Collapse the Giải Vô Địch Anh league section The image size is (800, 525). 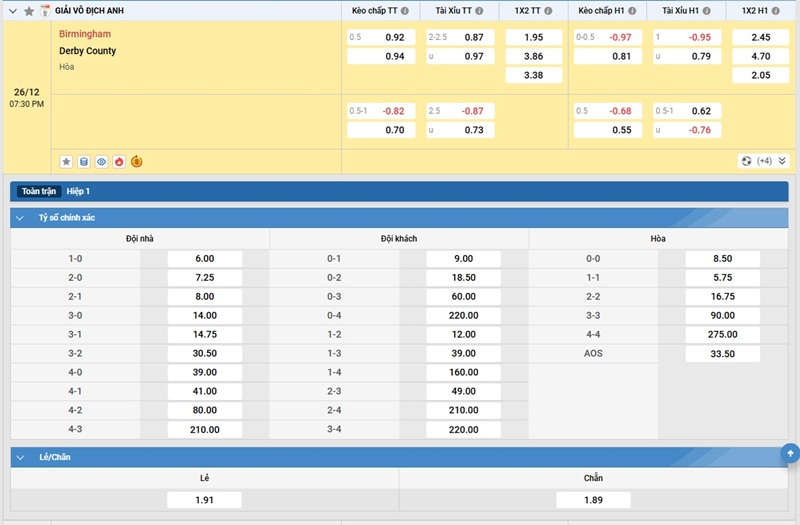[x=13, y=11]
